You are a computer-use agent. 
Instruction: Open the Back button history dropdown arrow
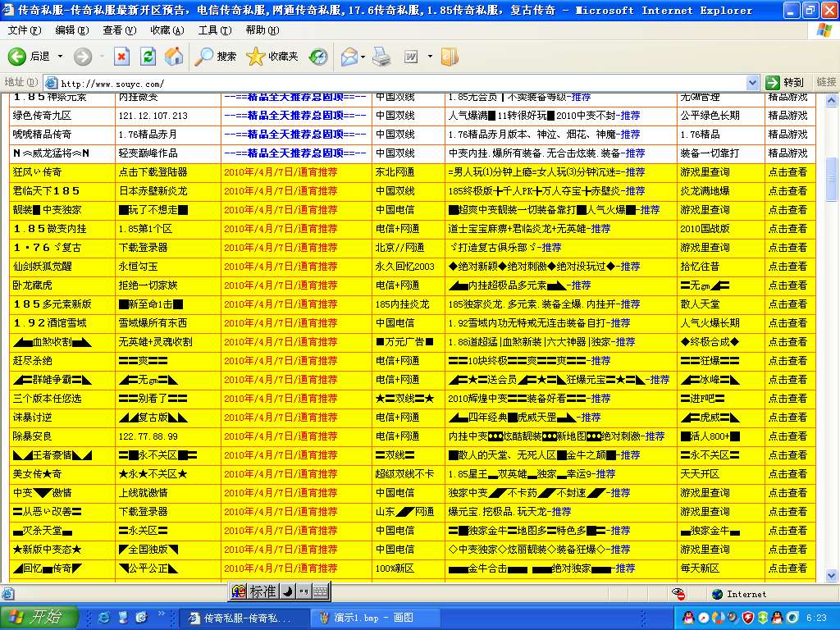[59, 57]
